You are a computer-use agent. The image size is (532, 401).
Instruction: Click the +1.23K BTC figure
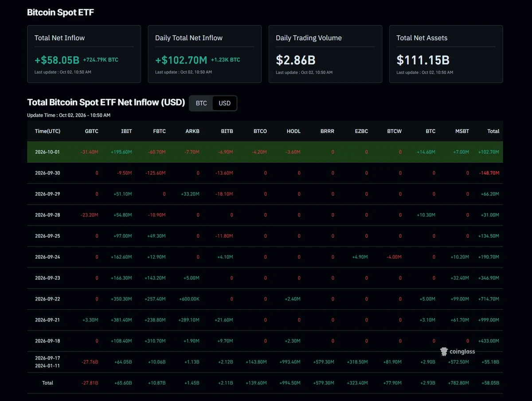(x=225, y=60)
